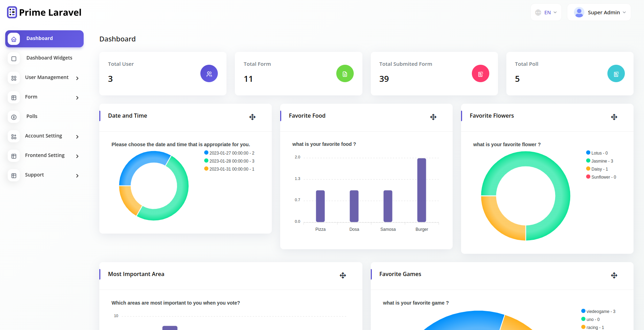This screenshot has width=644, height=330.
Task: Click the move icon on Favorite Games widget
Action: (x=614, y=275)
